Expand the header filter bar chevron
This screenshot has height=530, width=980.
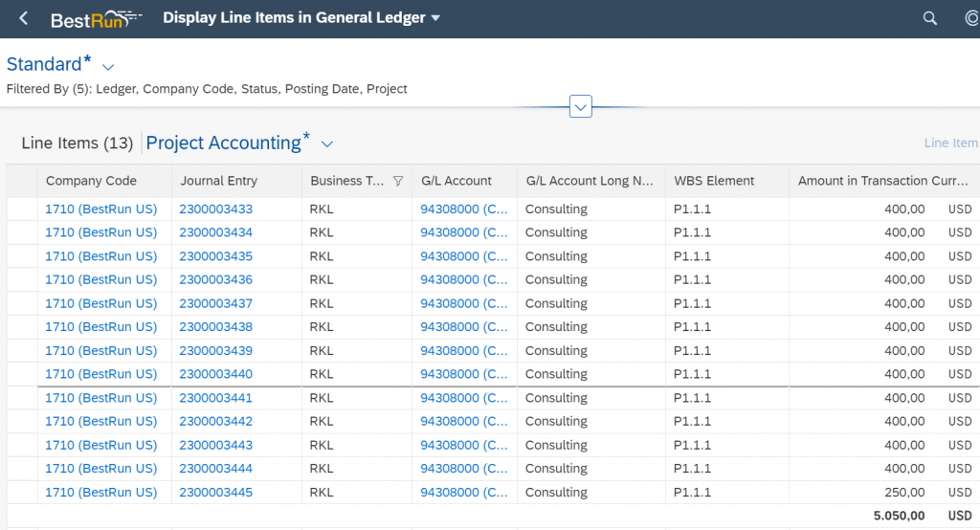click(581, 107)
